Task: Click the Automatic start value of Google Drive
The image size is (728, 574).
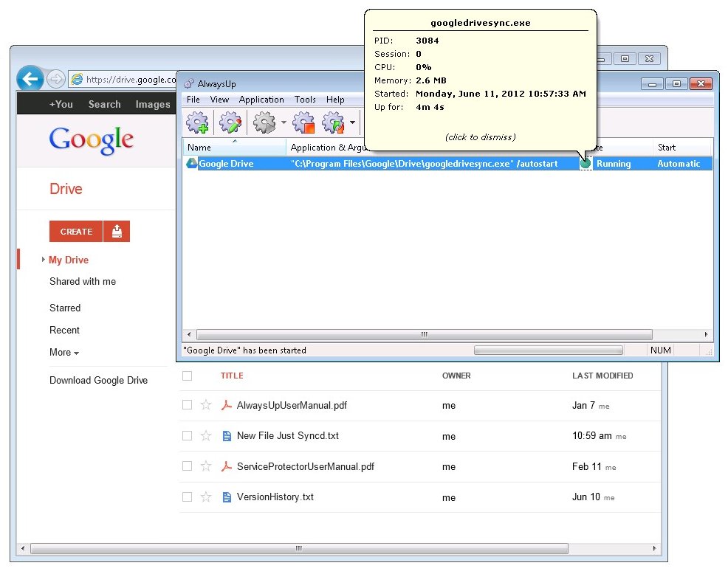Action: click(679, 163)
